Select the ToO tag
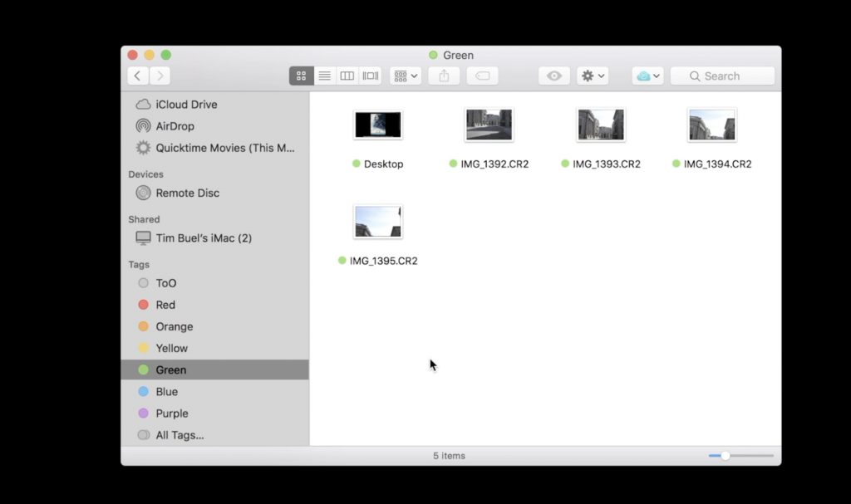Screen dimensions: 851x504 [x=215, y=283]
